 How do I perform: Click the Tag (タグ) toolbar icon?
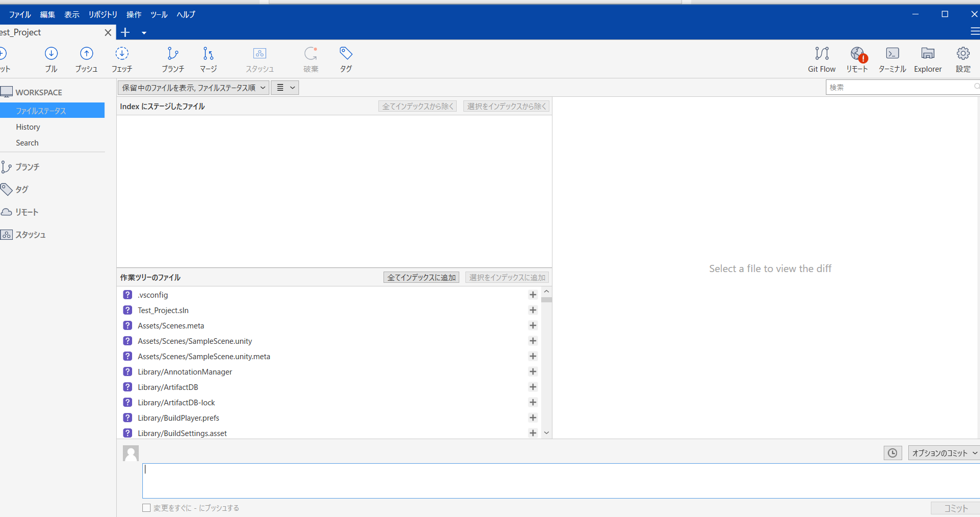346,59
